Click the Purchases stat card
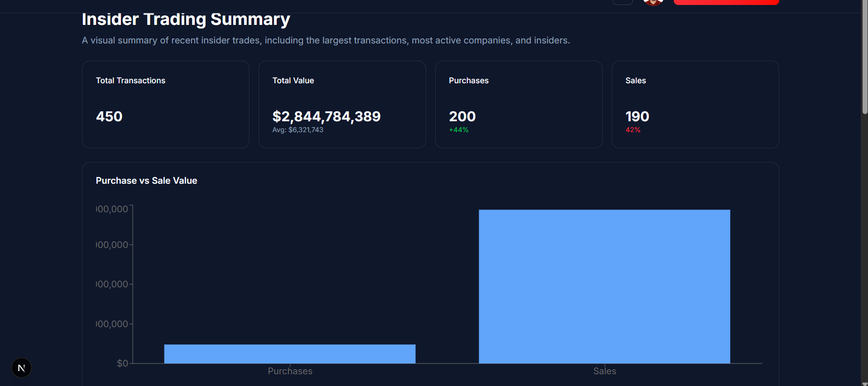Image resolution: width=868 pixels, height=386 pixels. click(x=518, y=104)
